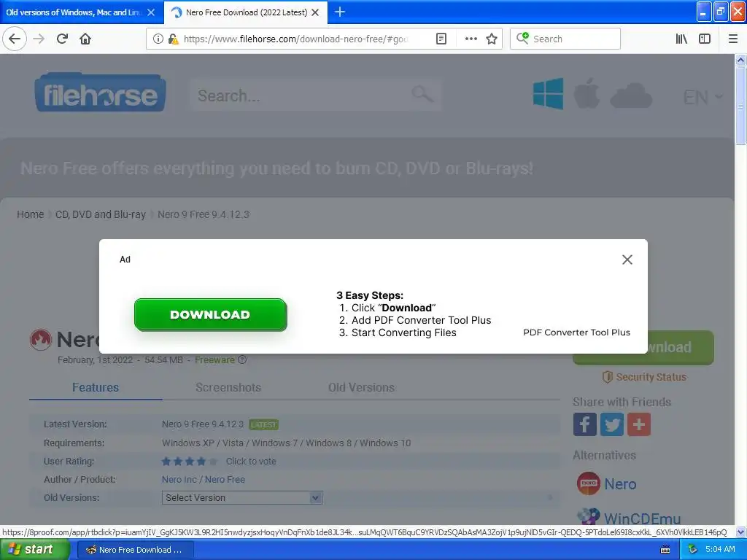Click Nero 9 Free 9.4.12.3 breadcrumb

click(204, 214)
